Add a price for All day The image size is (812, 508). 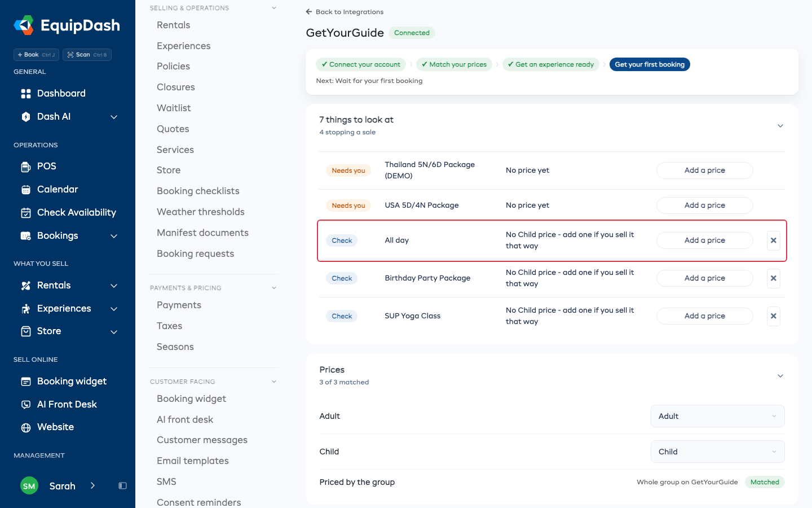click(x=704, y=240)
